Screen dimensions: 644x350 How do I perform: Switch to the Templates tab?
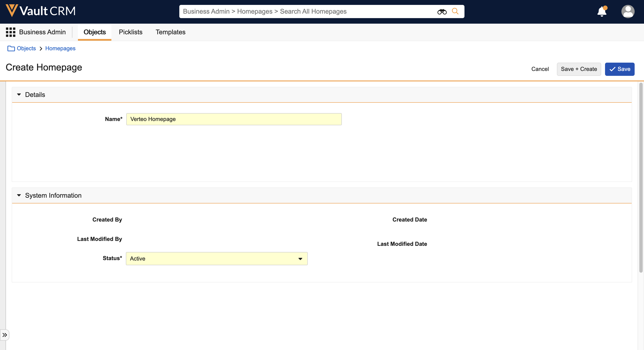pos(170,32)
